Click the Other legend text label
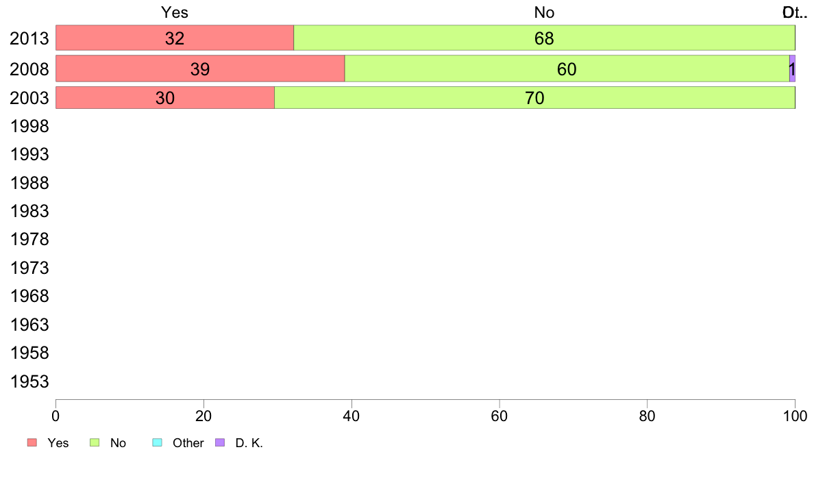Image resolution: width=814 pixels, height=504 pixels. click(x=188, y=443)
